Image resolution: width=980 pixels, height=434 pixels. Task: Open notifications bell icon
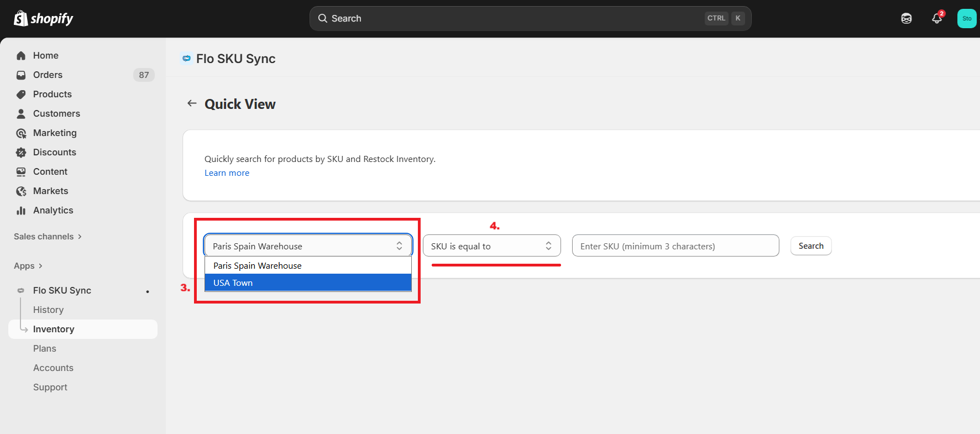(x=937, y=18)
